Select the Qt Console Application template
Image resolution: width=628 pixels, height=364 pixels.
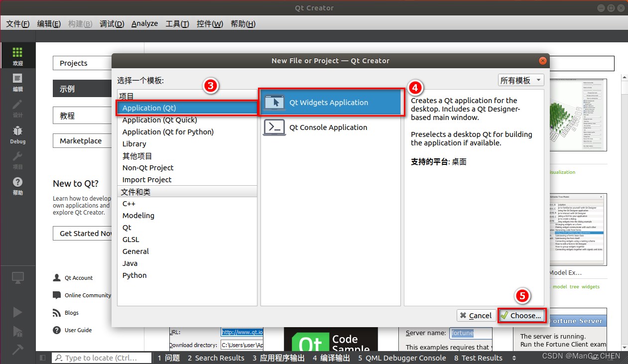(331, 127)
